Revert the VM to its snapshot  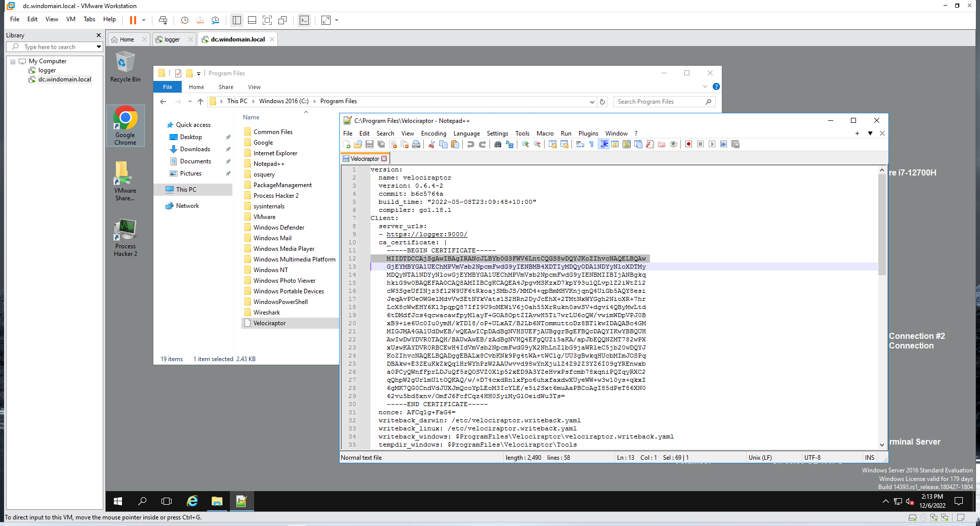tap(200, 20)
